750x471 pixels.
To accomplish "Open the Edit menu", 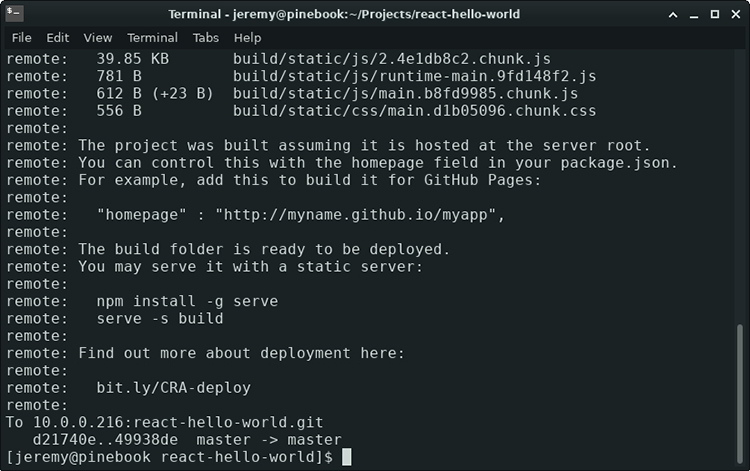I will (58, 38).
